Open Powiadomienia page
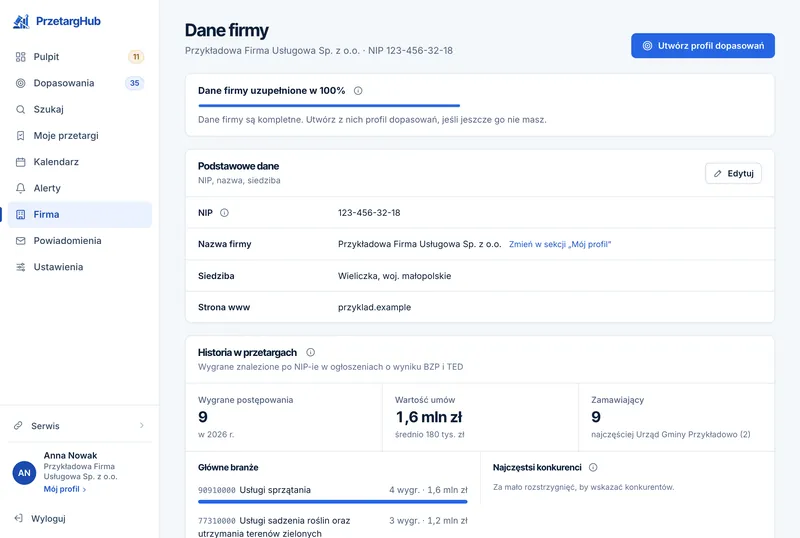This screenshot has height=538, width=800. [80, 241]
